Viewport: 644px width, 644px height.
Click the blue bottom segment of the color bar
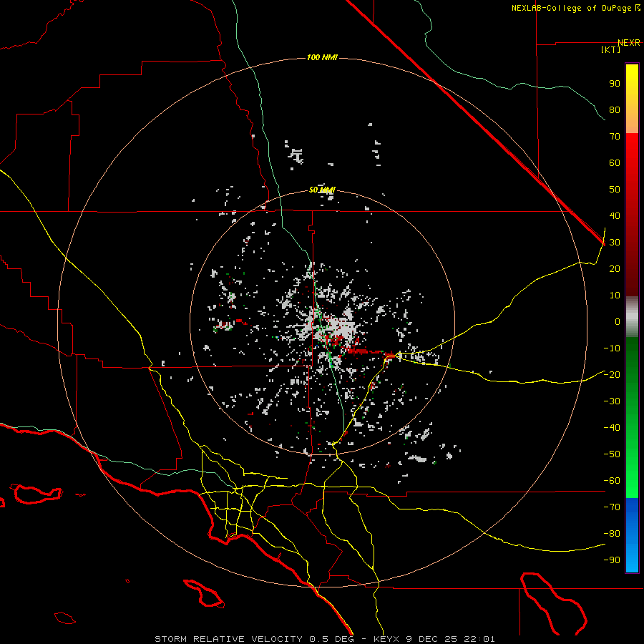pyautogui.click(x=632, y=535)
